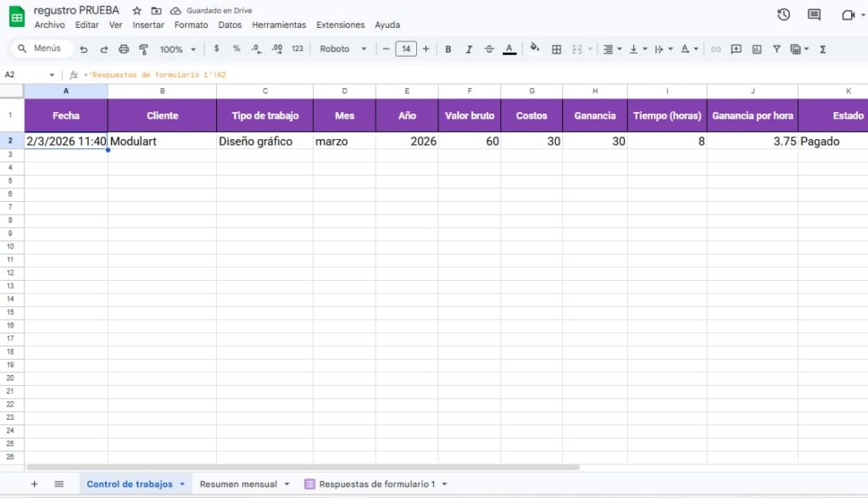The image size is (868, 498).
Task: Open the Datos menu
Action: click(230, 25)
